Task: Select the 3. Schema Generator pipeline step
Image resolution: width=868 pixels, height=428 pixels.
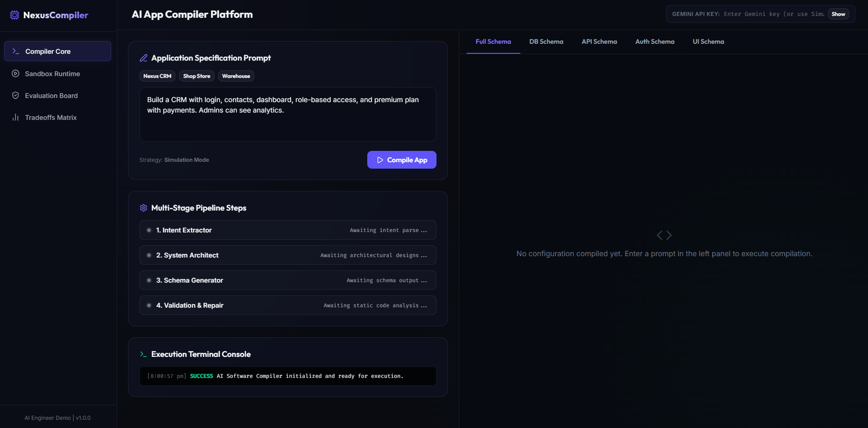Action: coord(288,280)
